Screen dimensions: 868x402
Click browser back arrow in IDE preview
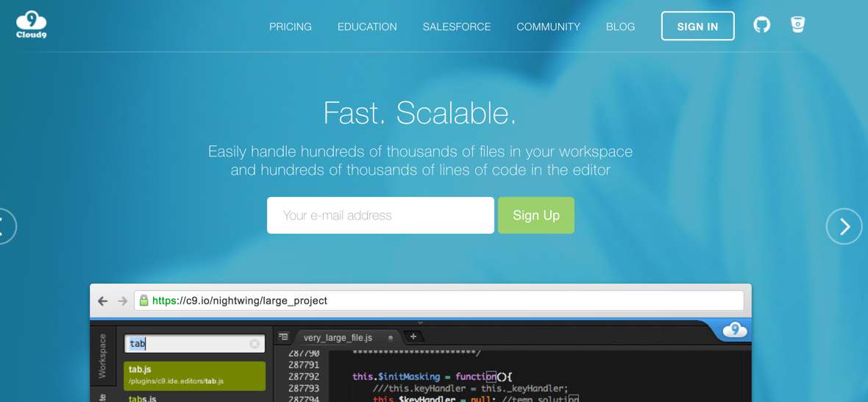coord(102,301)
